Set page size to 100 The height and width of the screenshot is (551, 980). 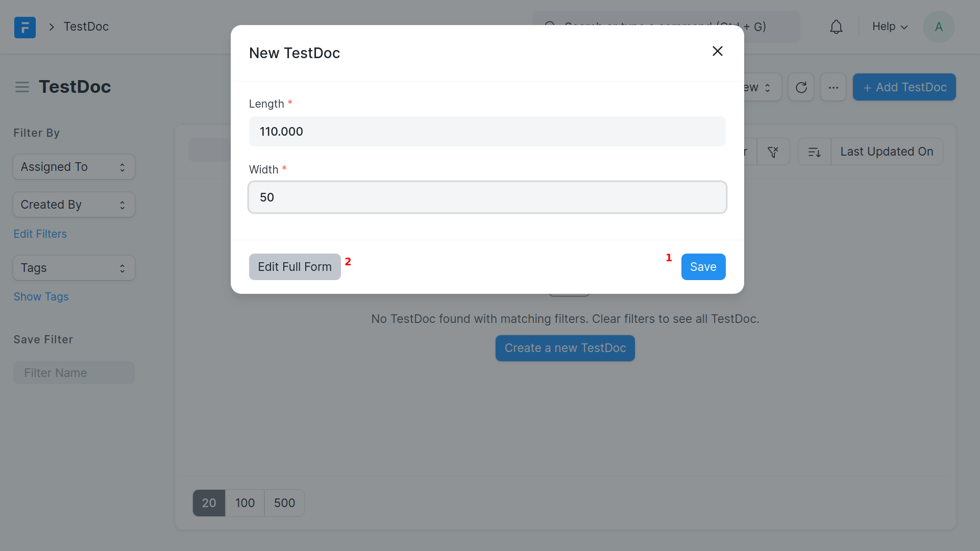244,503
